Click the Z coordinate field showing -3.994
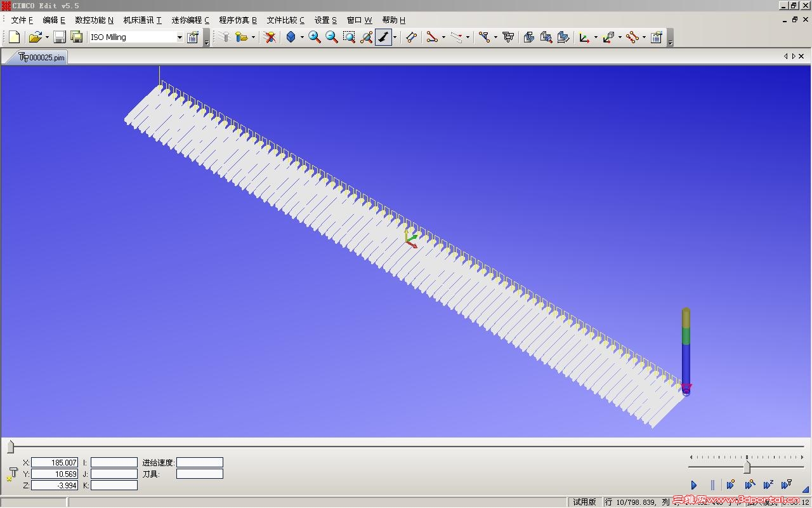 click(x=55, y=485)
